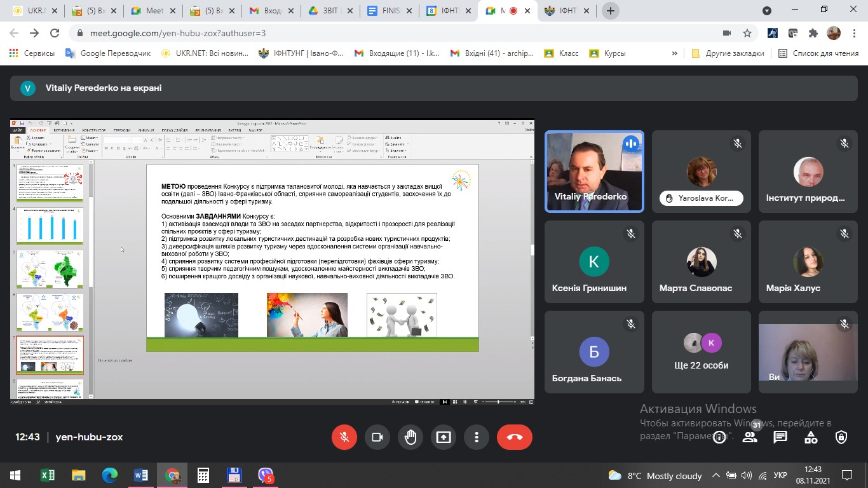Open the Activities panel icon

pyautogui.click(x=811, y=437)
